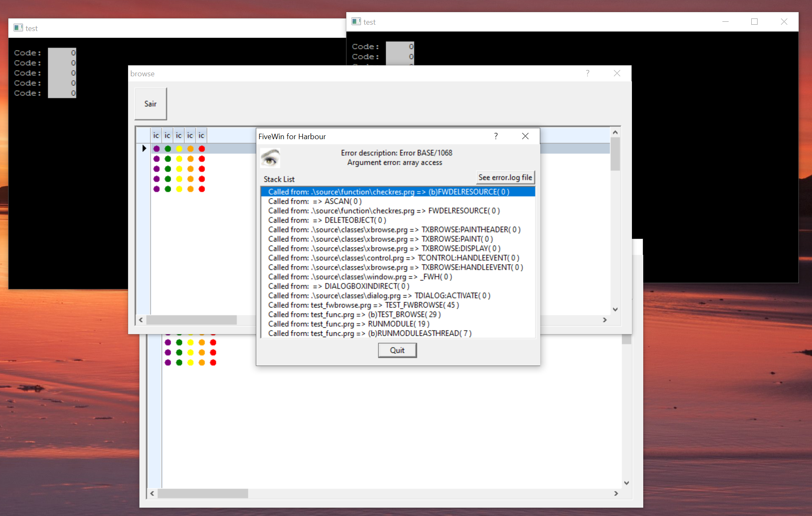
Task: Click lower window's right scroll arrow
Action: tap(616, 493)
